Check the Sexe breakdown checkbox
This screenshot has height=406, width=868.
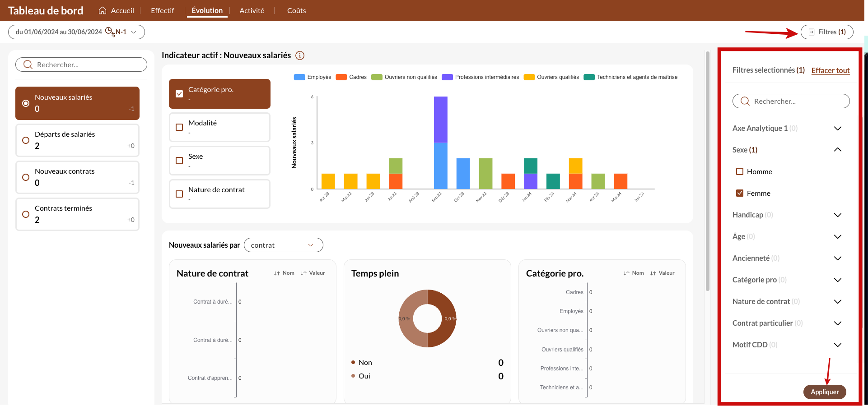179,161
